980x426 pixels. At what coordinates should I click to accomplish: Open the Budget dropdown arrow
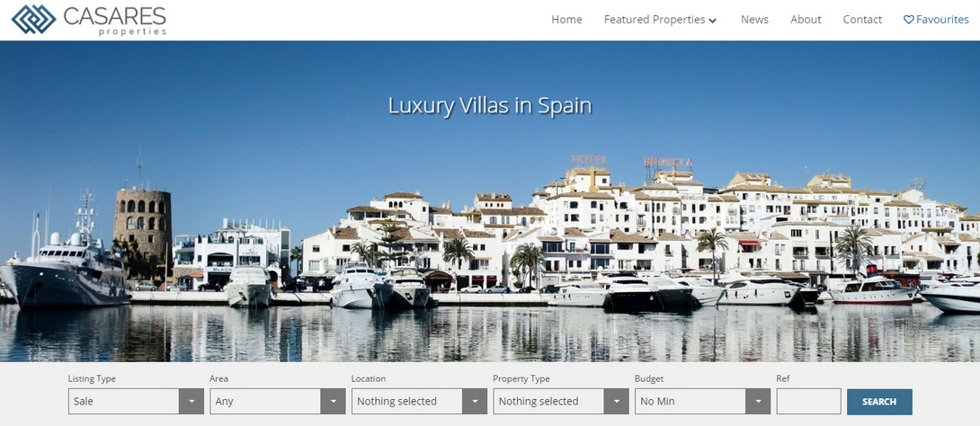758,402
